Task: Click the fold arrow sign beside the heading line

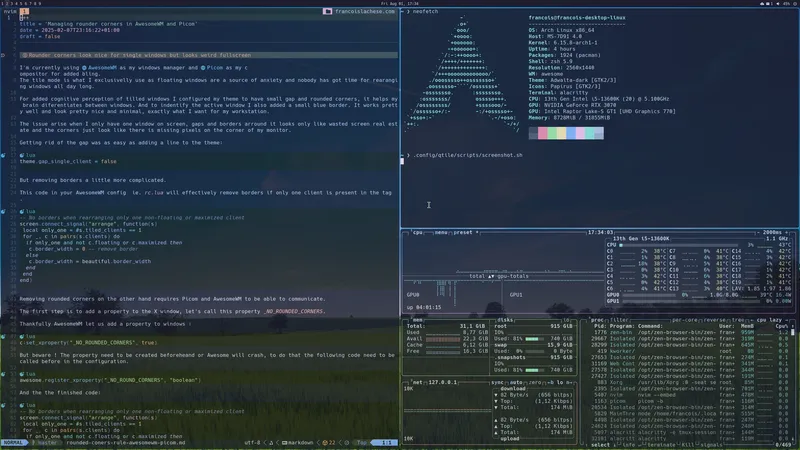Action: pyautogui.click(x=3, y=55)
